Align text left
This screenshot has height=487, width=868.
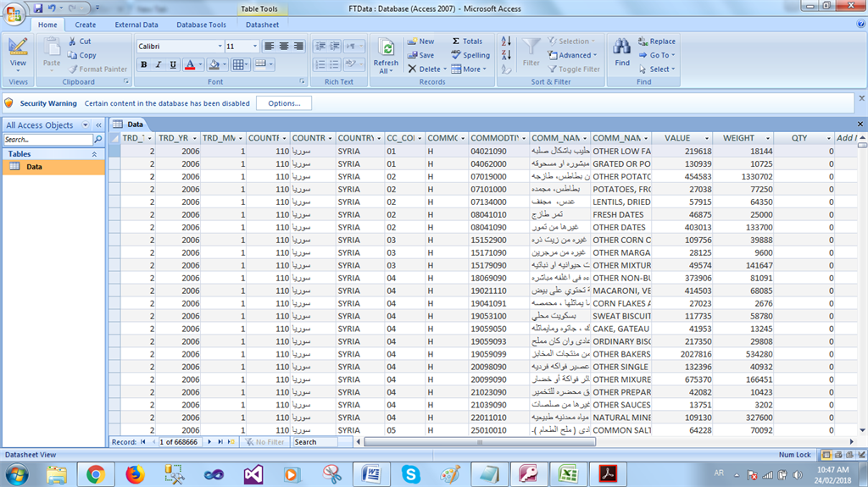(269, 47)
